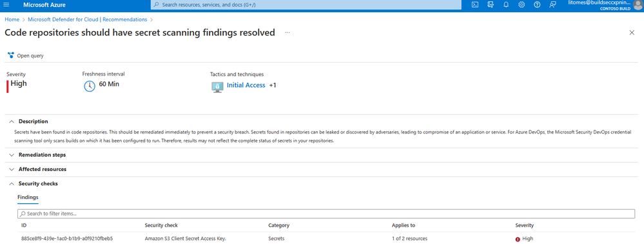Click Amazon S3 Client Secret Access Key cell
644x244 pixels.
(185, 239)
